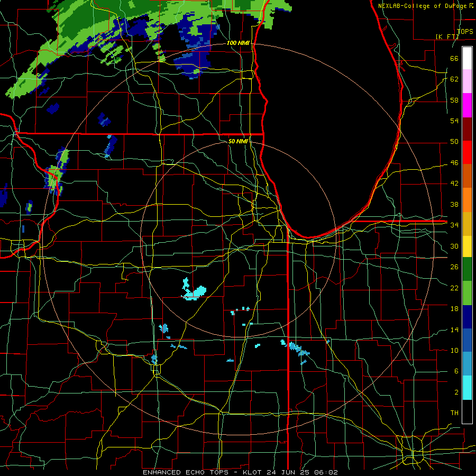Click the legend value '34'
The height and width of the screenshot is (476, 476).
click(454, 225)
